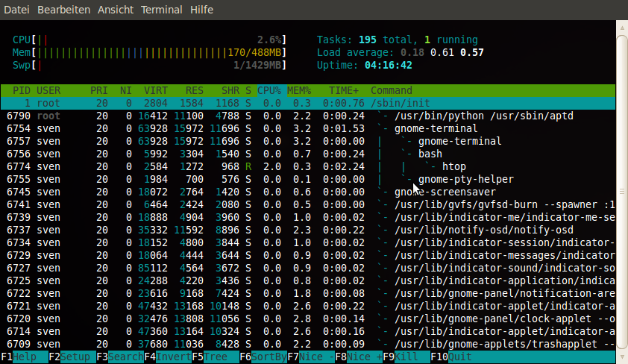The width and height of the screenshot is (628, 364).
Task: Sort by the CPU% column header
Action: (x=269, y=90)
